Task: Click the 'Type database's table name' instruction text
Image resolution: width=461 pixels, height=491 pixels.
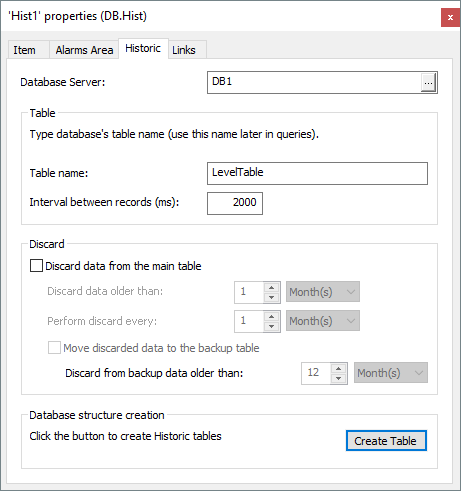Action: (x=174, y=134)
